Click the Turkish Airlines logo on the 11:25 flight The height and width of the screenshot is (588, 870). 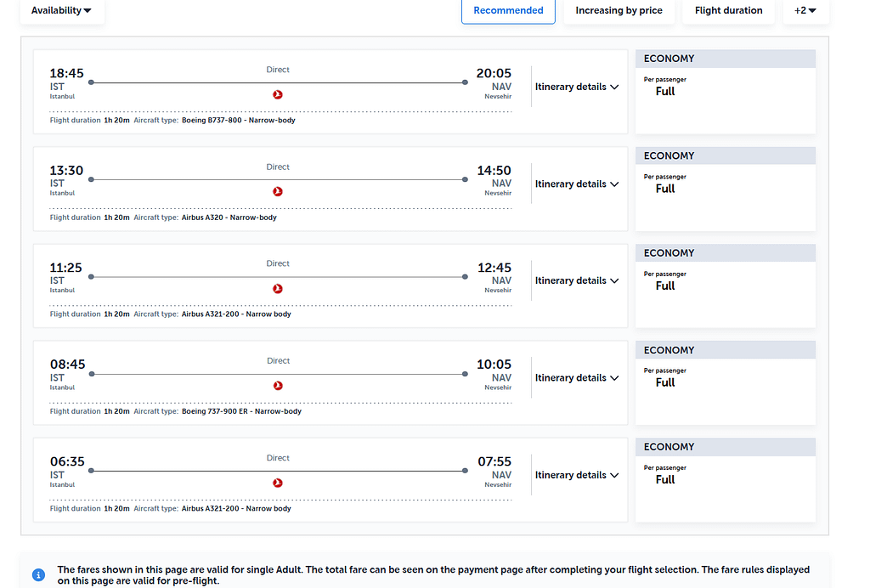coord(278,288)
